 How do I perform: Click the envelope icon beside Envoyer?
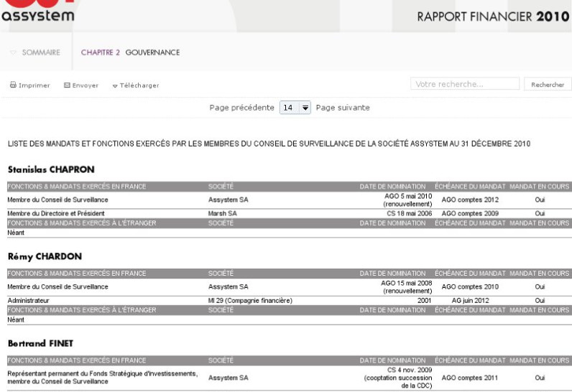67,85
